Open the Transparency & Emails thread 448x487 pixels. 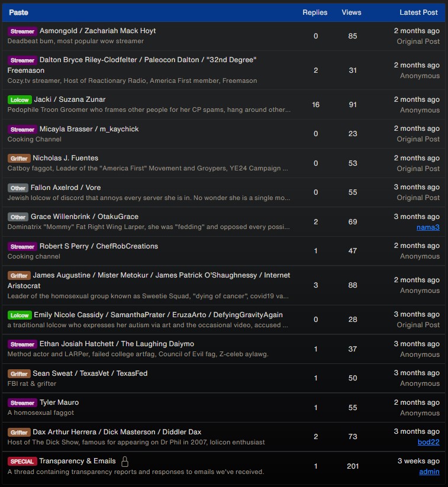click(x=78, y=461)
